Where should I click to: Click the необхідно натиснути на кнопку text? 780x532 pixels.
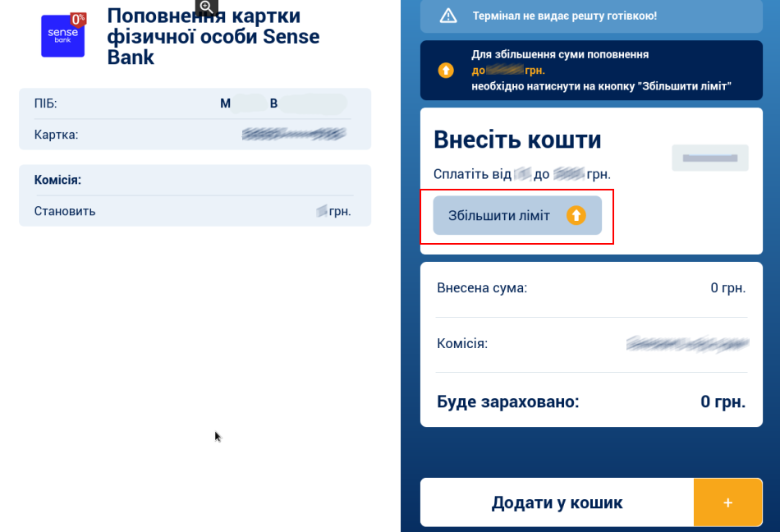click(601, 86)
